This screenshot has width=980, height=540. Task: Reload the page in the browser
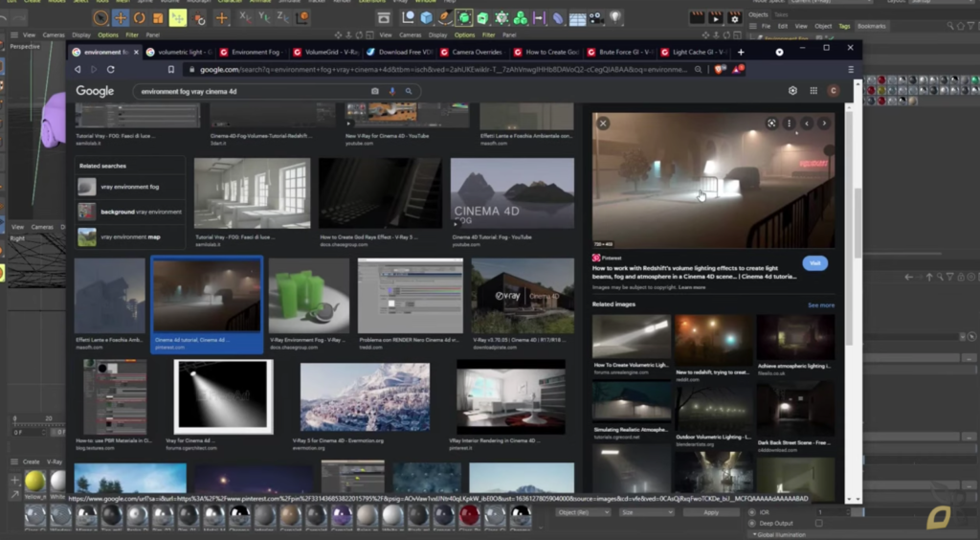[x=111, y=69]
